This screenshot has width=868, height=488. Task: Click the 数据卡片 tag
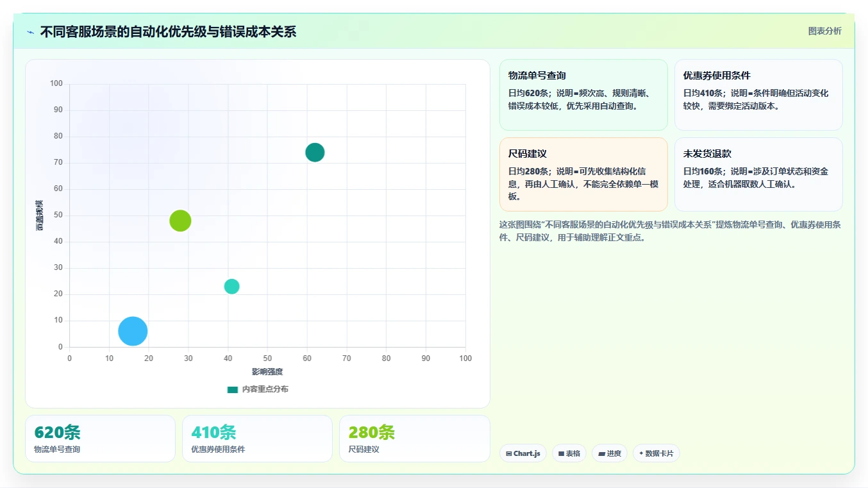click(x=656, y=453)
